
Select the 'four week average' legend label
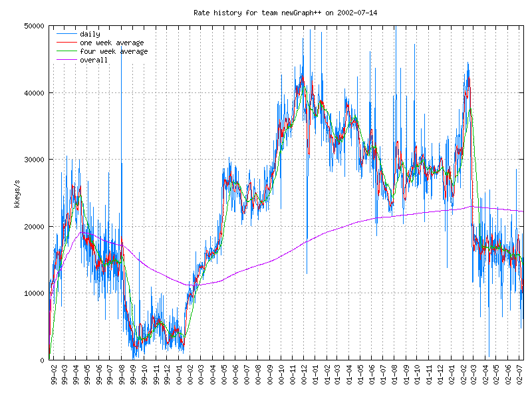click(x=114, y=51)
